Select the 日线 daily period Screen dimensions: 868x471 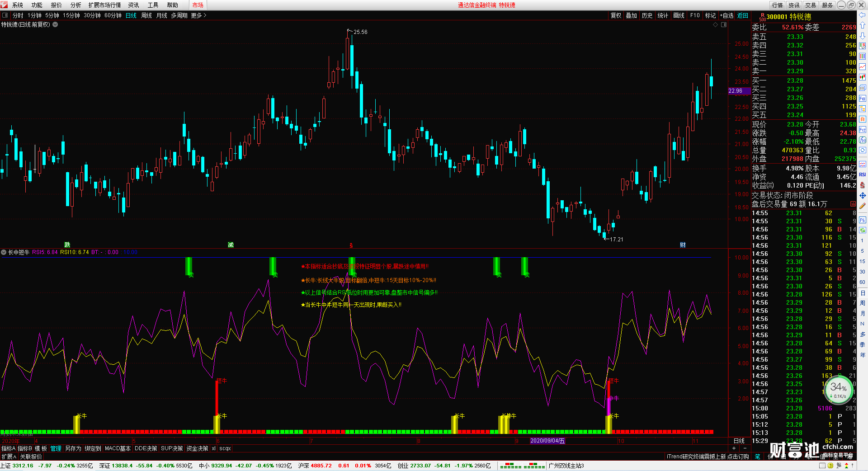click(131, 15)
